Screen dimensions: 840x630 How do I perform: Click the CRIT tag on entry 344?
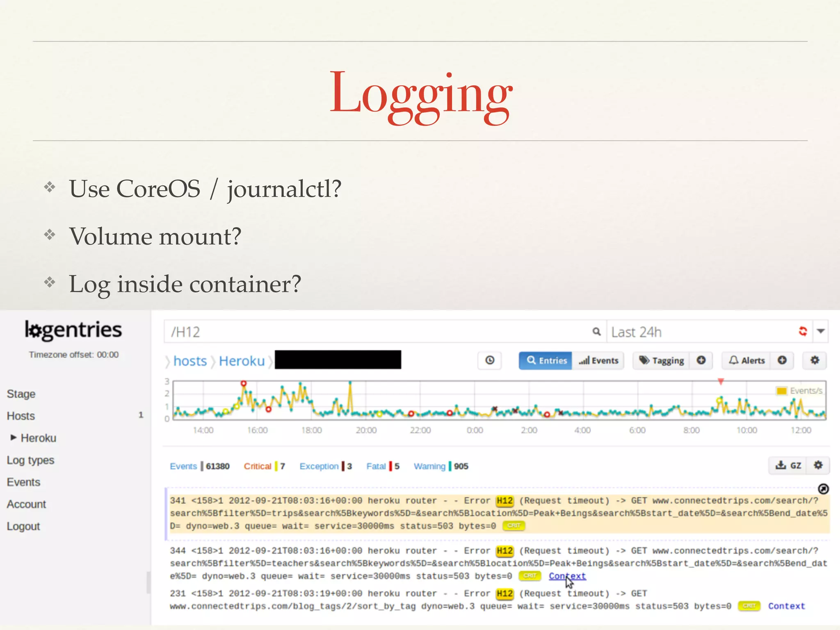pyautogui.click(x=530, y=576)
